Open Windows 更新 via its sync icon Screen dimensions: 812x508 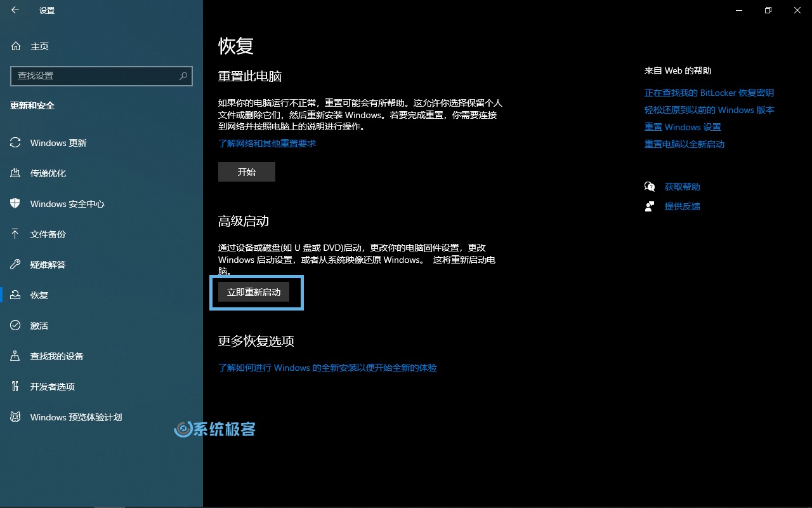[16, 143]
